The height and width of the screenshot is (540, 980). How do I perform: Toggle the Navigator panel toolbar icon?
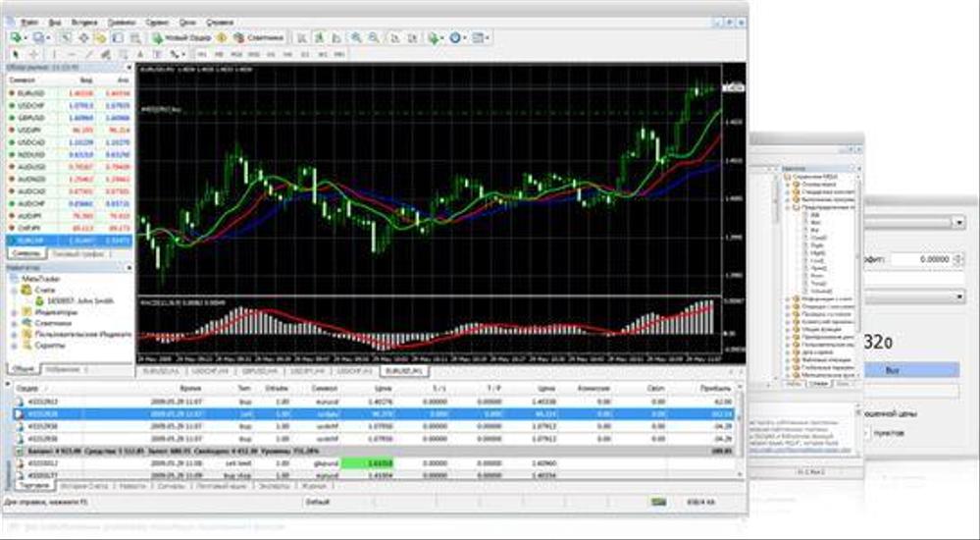click(x=100, y=38)
